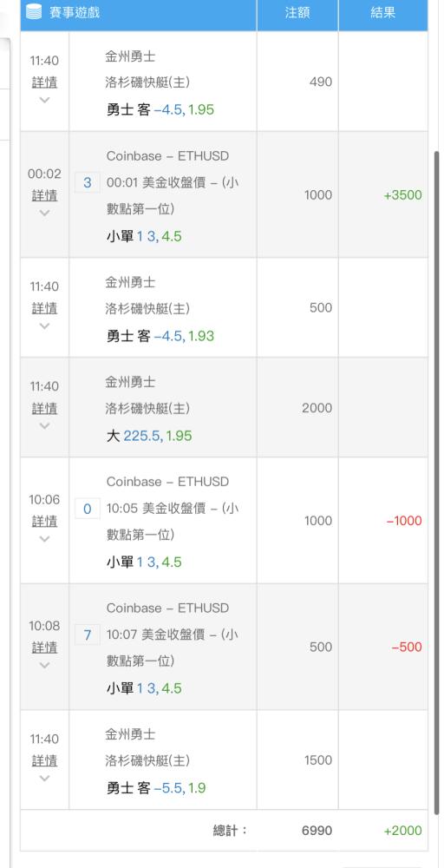Click the 注額 column header
Image resolution: width=444 pixels, height=868 pixels.
pyautogui.click(x=297, y=12)
